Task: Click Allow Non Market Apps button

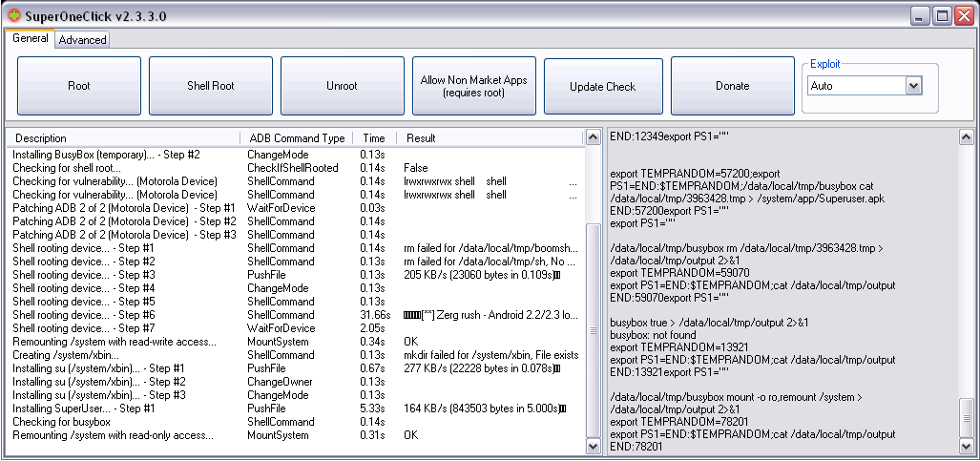Action: (x=473, y=86)
